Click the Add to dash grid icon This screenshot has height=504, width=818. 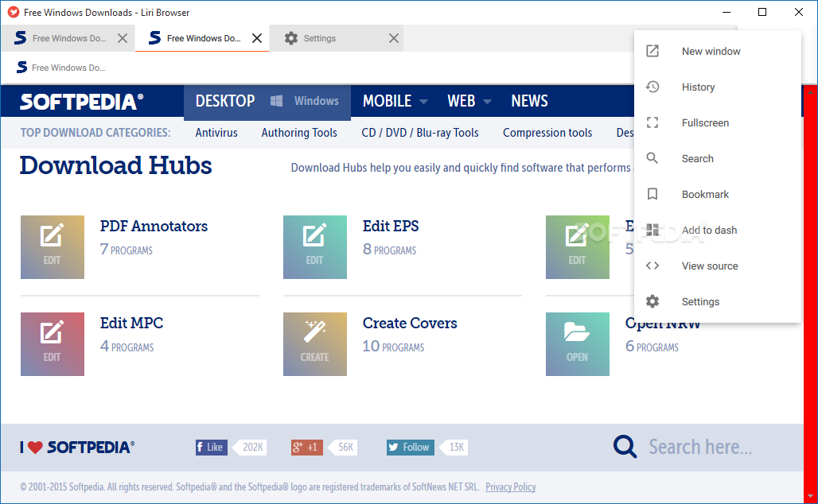(x=652, y=230)
